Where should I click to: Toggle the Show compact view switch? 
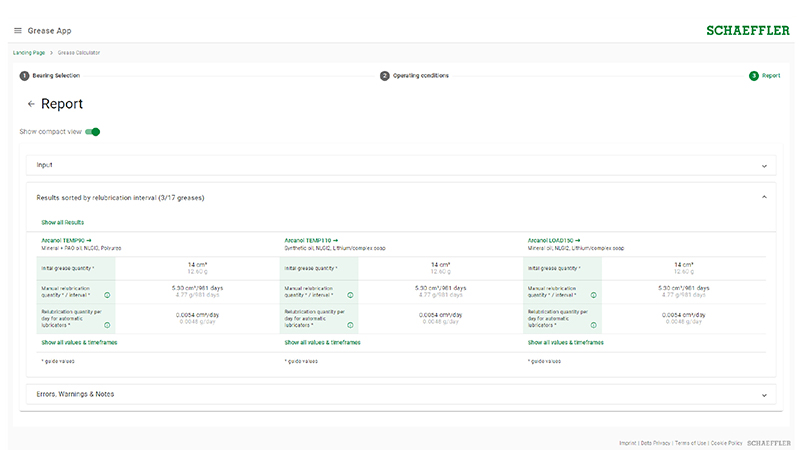point(93,132)
